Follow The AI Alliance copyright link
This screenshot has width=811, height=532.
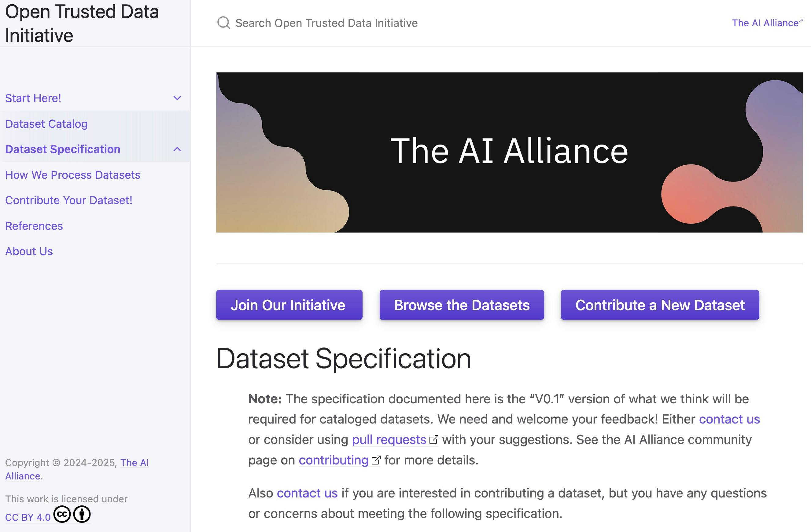tap(135, 463)
